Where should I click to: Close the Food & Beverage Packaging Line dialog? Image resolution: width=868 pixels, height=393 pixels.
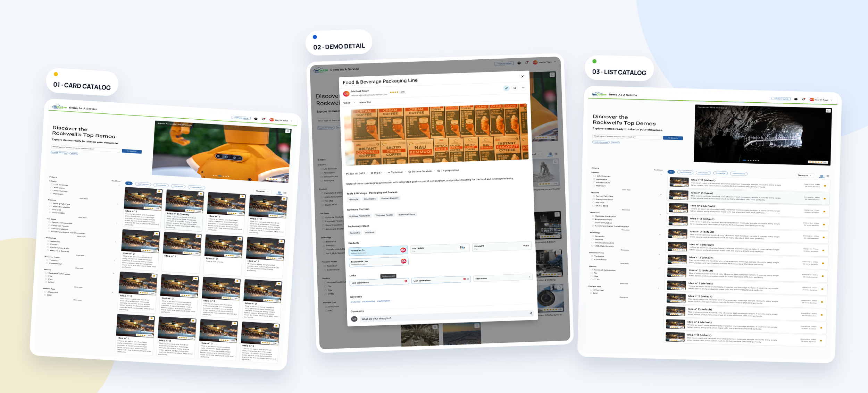[x=523, y=76]
